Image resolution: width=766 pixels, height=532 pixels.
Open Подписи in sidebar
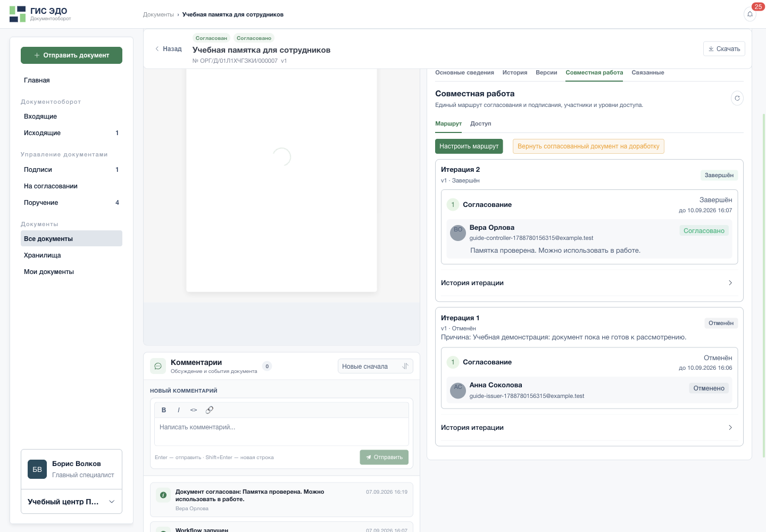pyautogui.click(x=71, y=170)
